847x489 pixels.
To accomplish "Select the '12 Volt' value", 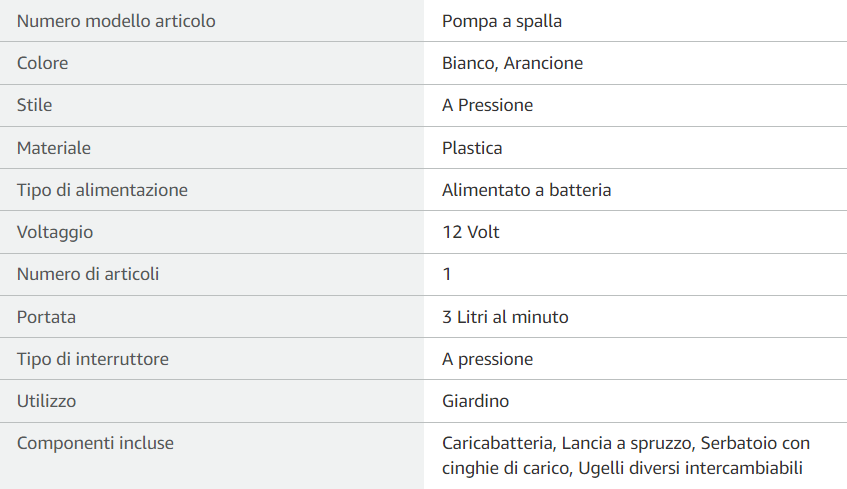I will pyautogui.click(x=470, y=232).
